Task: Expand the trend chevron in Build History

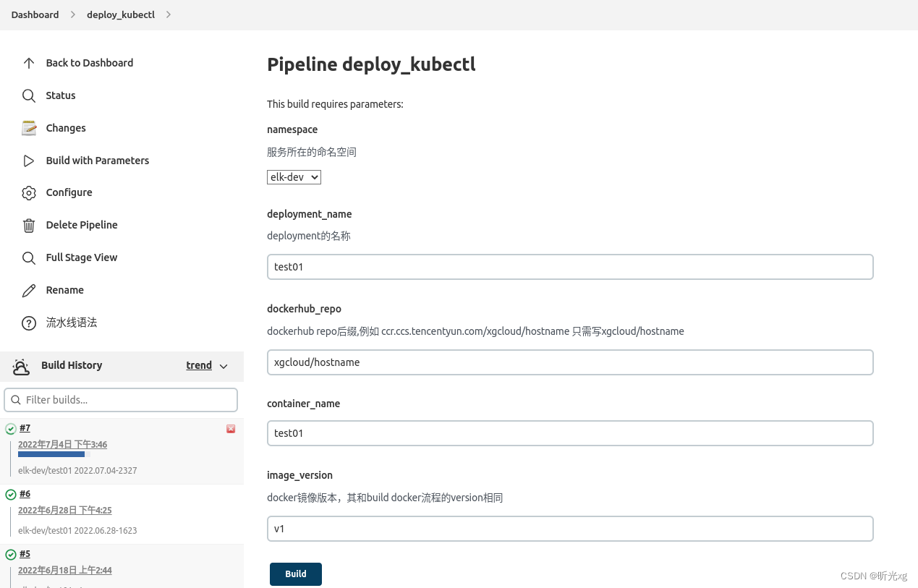Action: (x=224, y=366)
